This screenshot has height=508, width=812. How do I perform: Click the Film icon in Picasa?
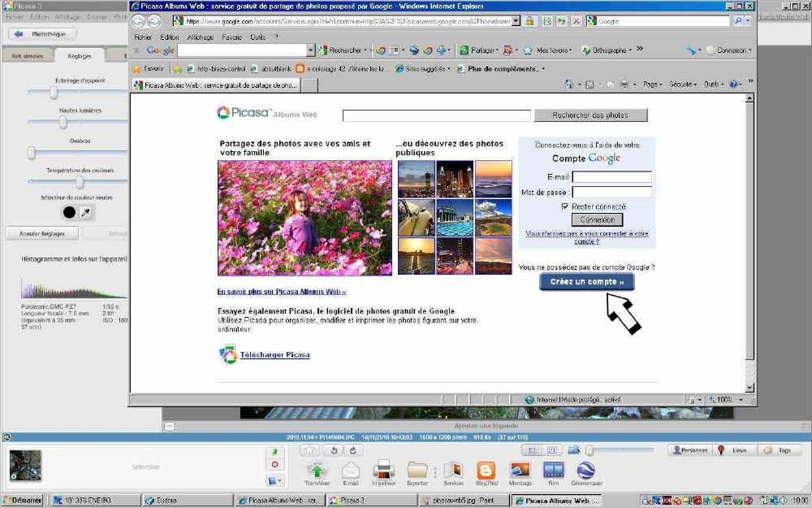(554, 470)
